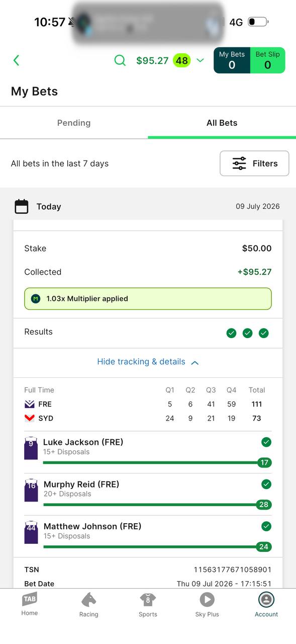The image size is (296, 644).
Task: Select the All Bets tab
Action: (x=222, y=123)
